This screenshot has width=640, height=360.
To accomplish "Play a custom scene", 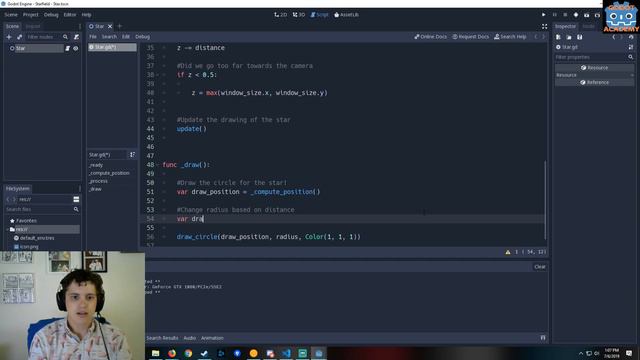I will point(587,15).
